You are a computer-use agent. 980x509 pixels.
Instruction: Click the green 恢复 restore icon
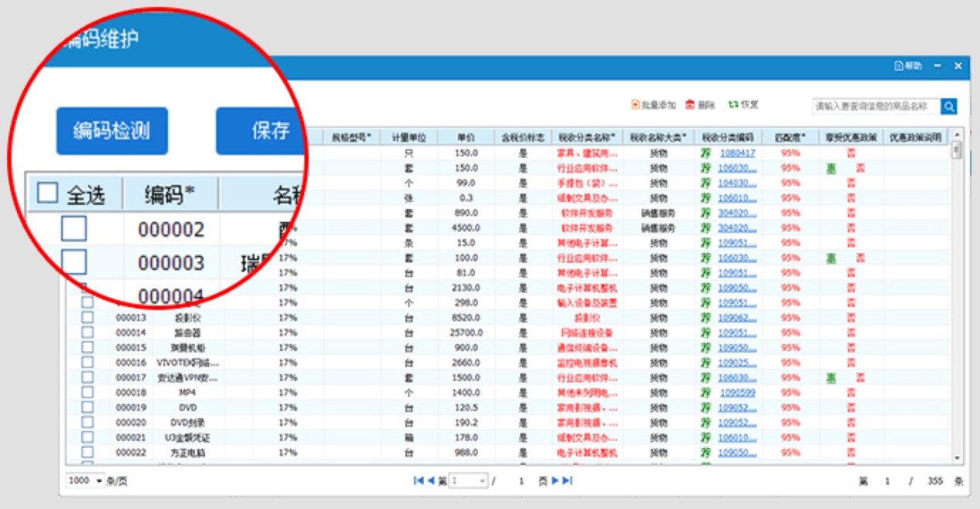coord(732,104)
